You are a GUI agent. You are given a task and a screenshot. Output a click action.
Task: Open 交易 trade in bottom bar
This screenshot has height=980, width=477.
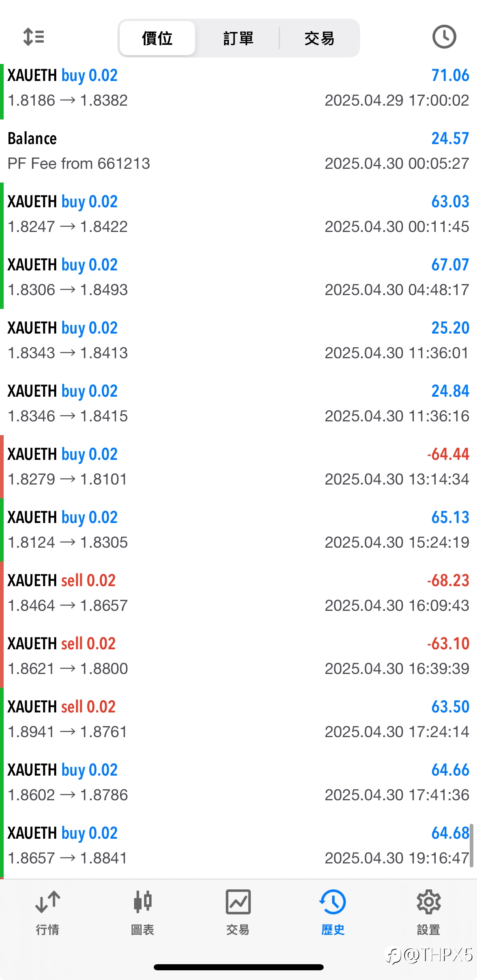(x=238, y=912)
